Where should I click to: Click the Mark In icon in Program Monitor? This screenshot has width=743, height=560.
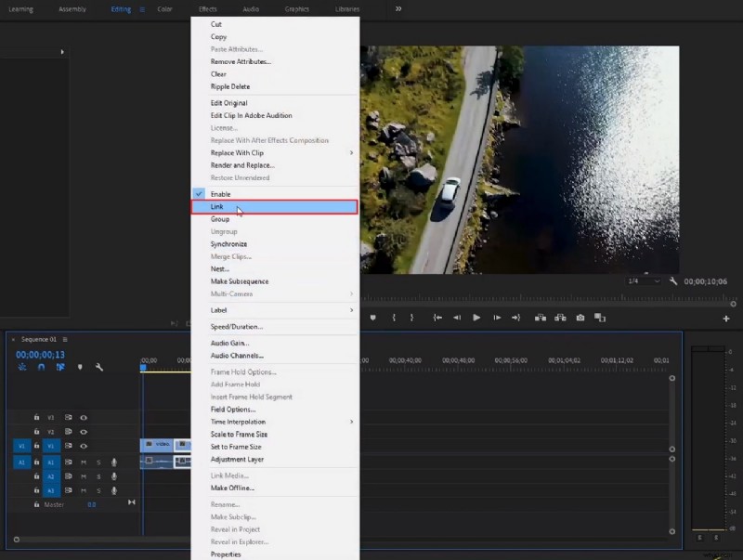pyautogui.click(x=394, y=316)
